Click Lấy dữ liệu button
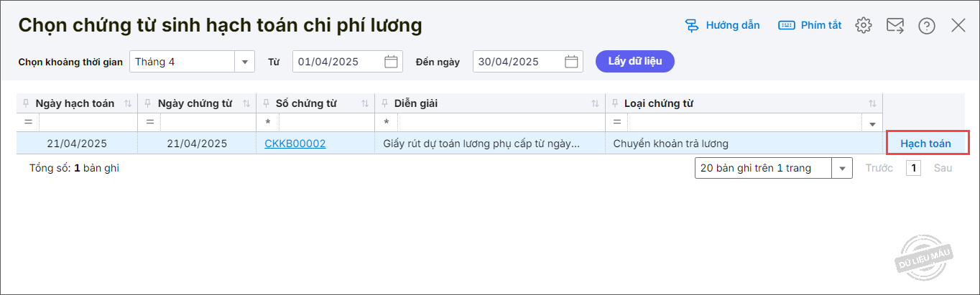Screen dimensions: 980x295 [634, 61]
